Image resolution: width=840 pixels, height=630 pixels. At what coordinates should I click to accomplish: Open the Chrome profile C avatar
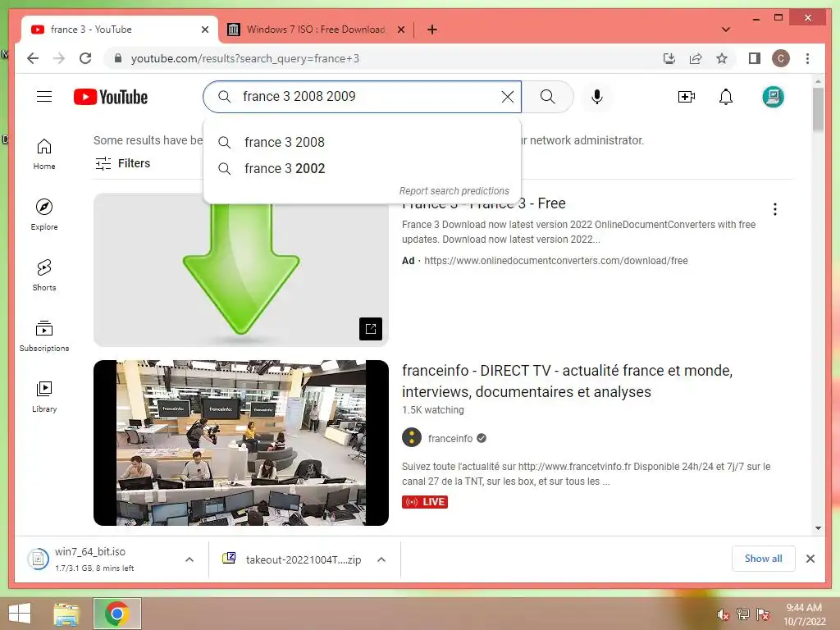click(x=781, y=58)
